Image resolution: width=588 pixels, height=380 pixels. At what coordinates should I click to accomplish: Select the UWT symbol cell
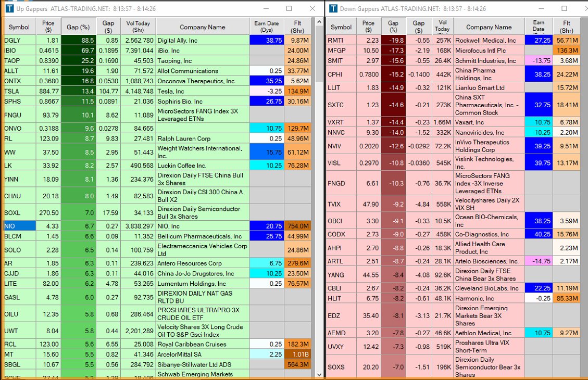point(20,331)
